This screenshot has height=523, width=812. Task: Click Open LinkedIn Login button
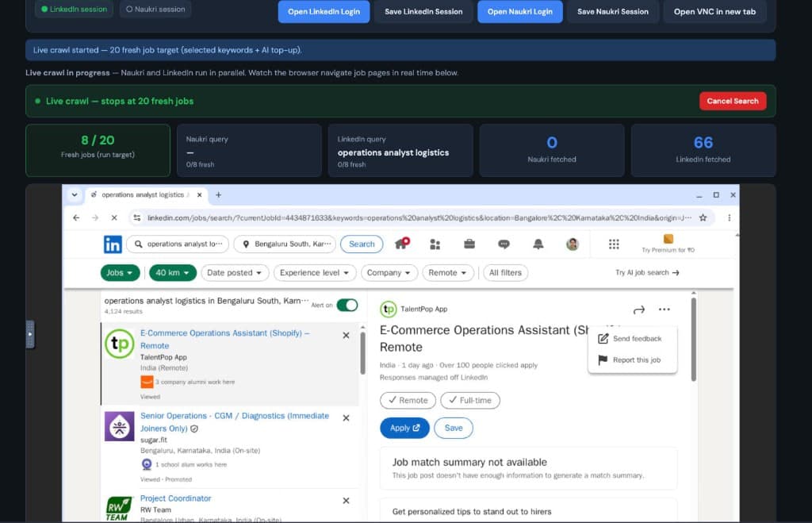(x=324, y=11)
